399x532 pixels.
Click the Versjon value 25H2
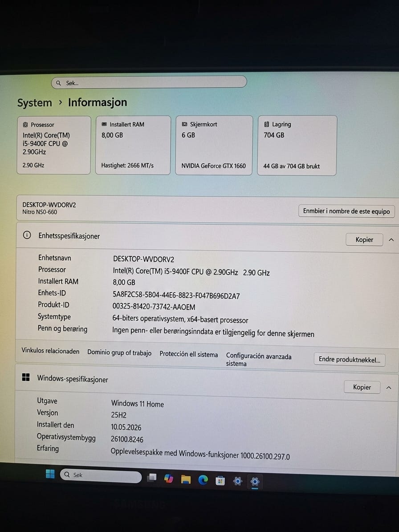(x=118, y=415)
